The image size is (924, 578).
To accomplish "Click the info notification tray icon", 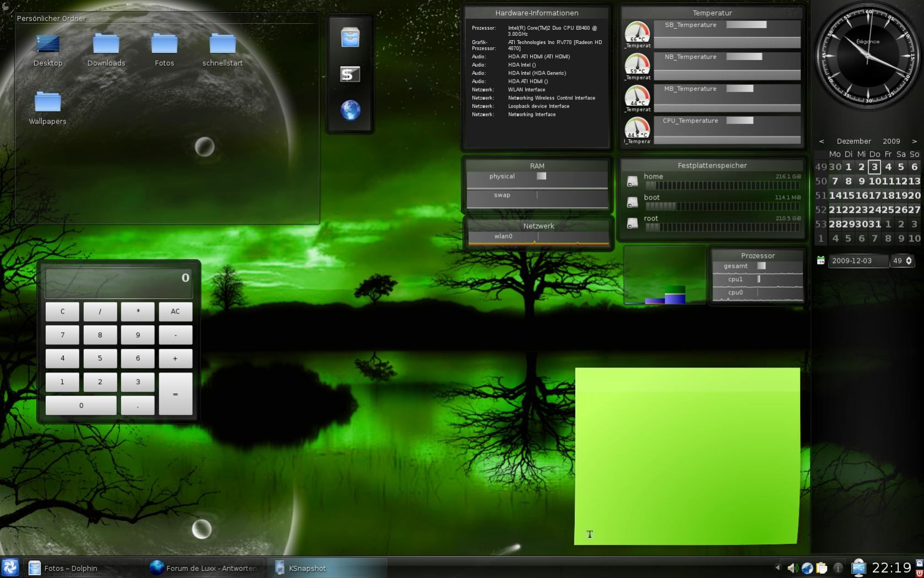I will click(x=838, y=568).
